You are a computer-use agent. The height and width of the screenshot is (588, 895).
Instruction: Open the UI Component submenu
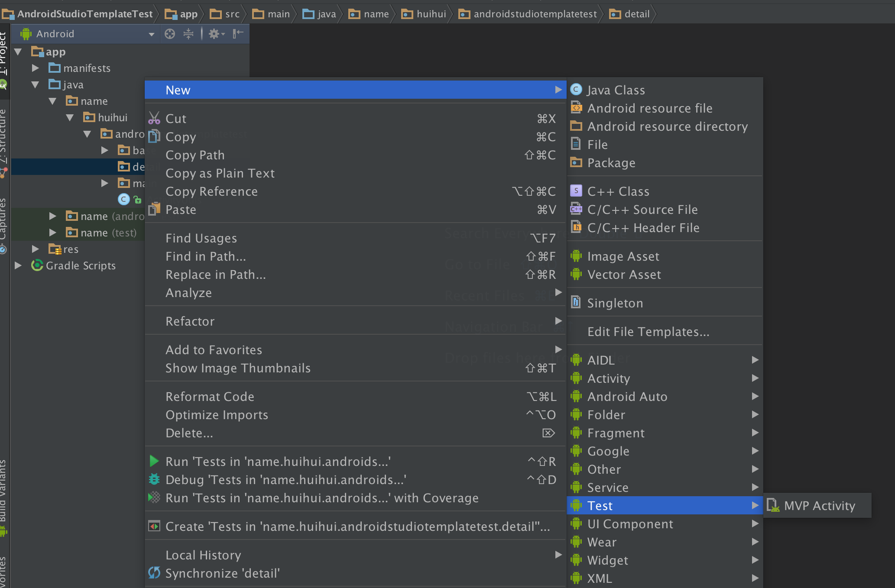(665, 524)
